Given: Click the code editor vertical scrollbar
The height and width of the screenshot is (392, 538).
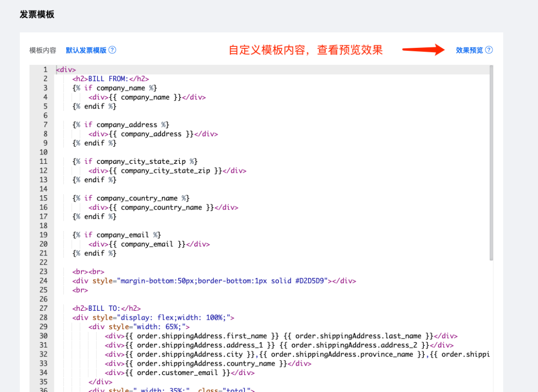Looking at the screenshot, I should pos(491,163).
